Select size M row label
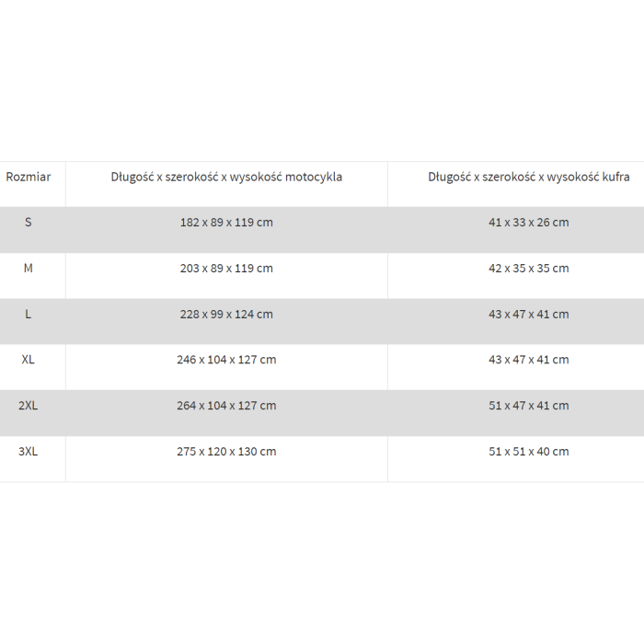The width and height of the screenshot is (644, 644). (28, 269)
